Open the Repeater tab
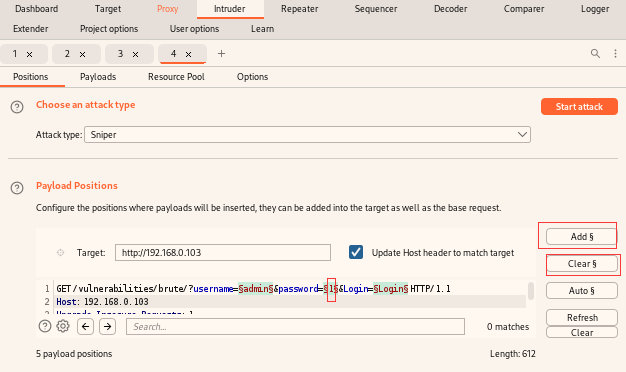Image resolution: width=626 pixels, height=372 pixels. 299,9
